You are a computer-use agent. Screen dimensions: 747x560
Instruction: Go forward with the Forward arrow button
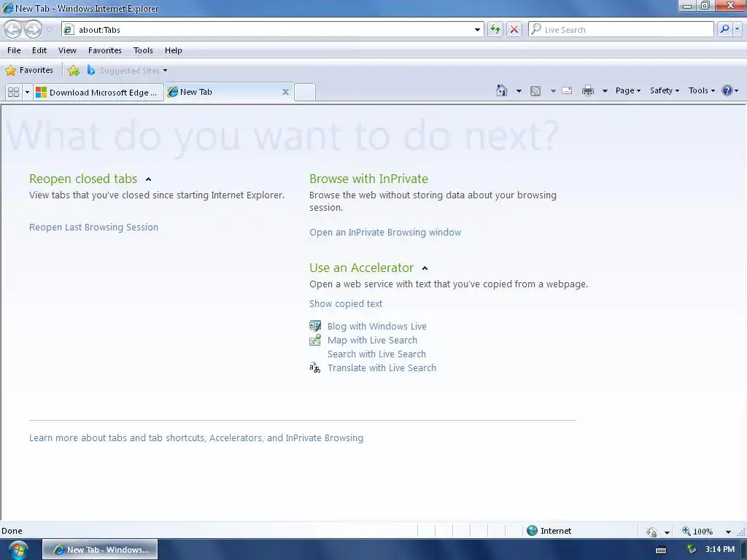[x=33, y=29]
